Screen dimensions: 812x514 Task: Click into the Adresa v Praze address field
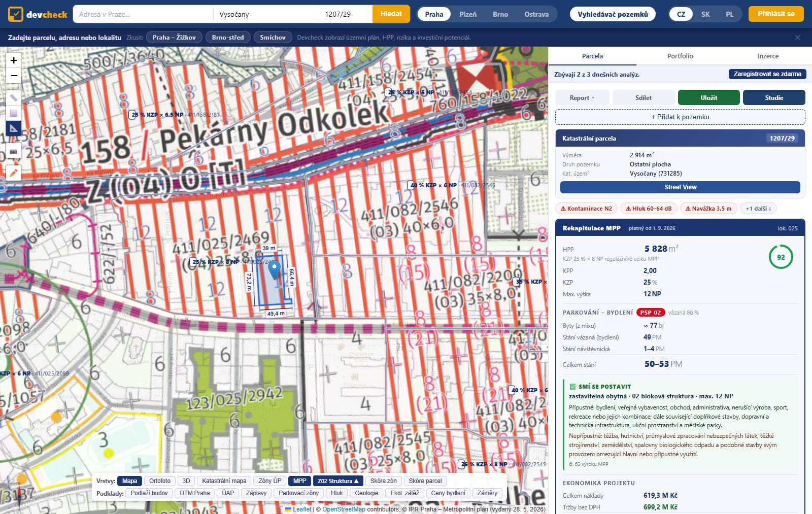(x=143, y=14)
